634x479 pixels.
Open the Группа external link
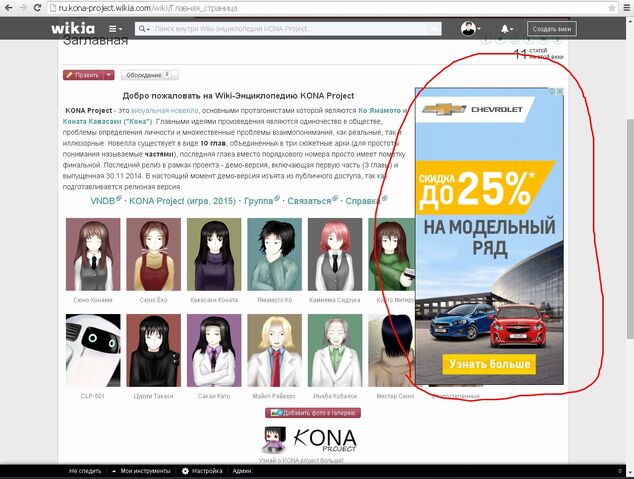[x=262, y=200]
